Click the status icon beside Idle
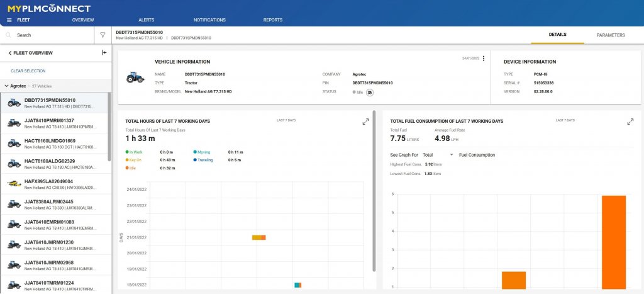The image size is (644, 294). pos(370,92)
